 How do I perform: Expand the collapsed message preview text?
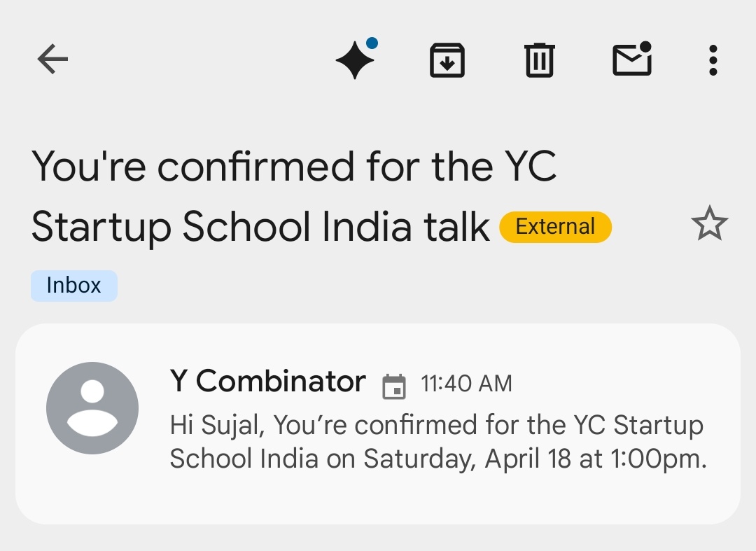437,442
